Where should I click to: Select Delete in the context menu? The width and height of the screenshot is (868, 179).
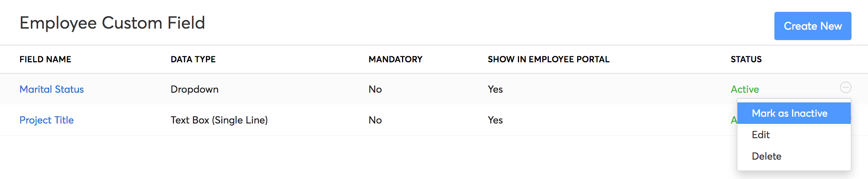pos(766,156)
